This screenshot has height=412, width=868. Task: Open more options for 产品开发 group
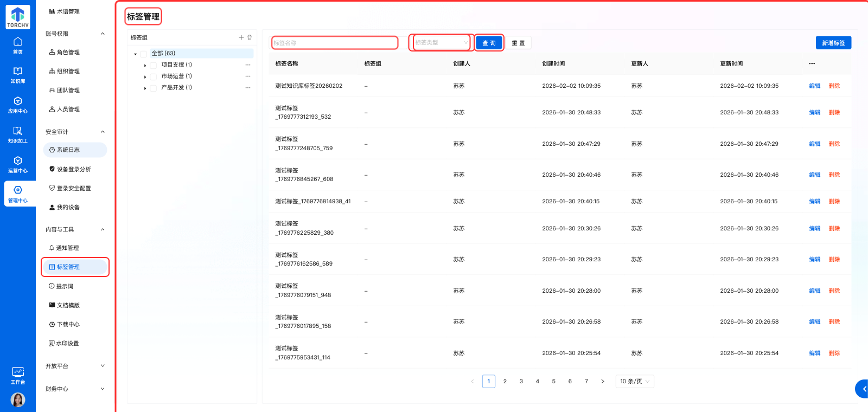[x=248, y=87]
